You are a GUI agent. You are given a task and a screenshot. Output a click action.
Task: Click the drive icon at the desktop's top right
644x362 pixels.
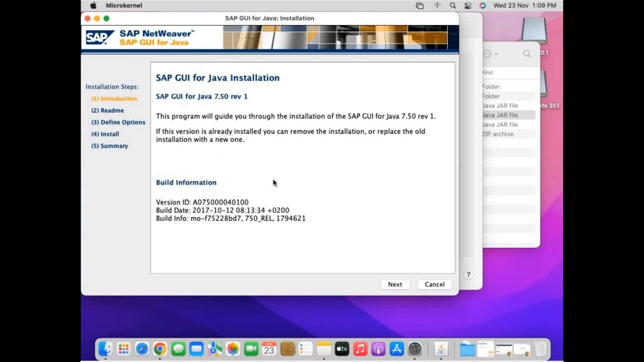click(x=534, y=30)
